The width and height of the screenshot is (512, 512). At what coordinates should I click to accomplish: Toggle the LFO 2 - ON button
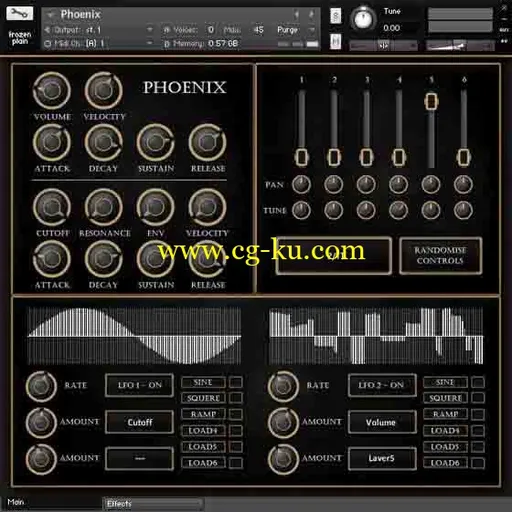[x=382, y=385]
